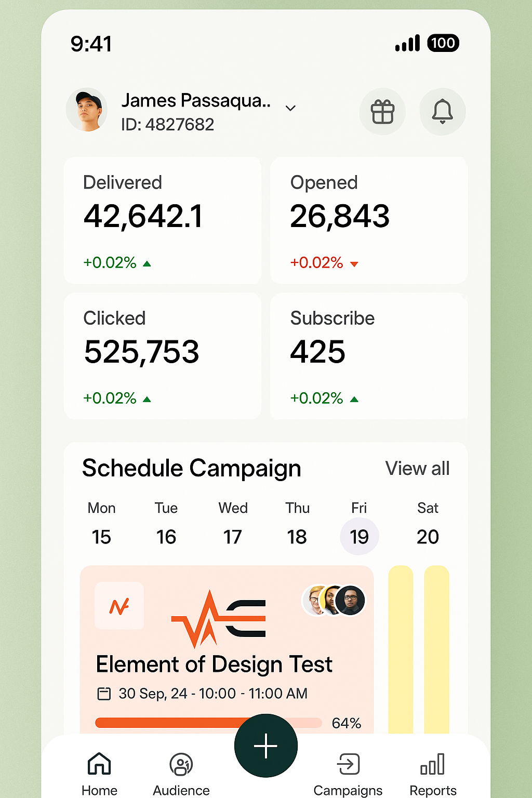The image size is (532, 798).
Task: Open the gift rewards icon
Action: coord(383,112)
